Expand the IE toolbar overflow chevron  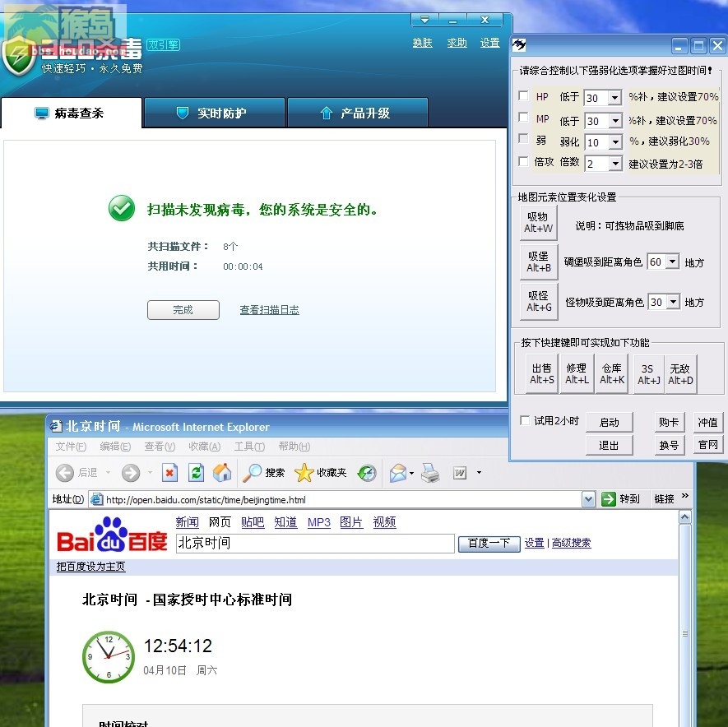(685, 496)
